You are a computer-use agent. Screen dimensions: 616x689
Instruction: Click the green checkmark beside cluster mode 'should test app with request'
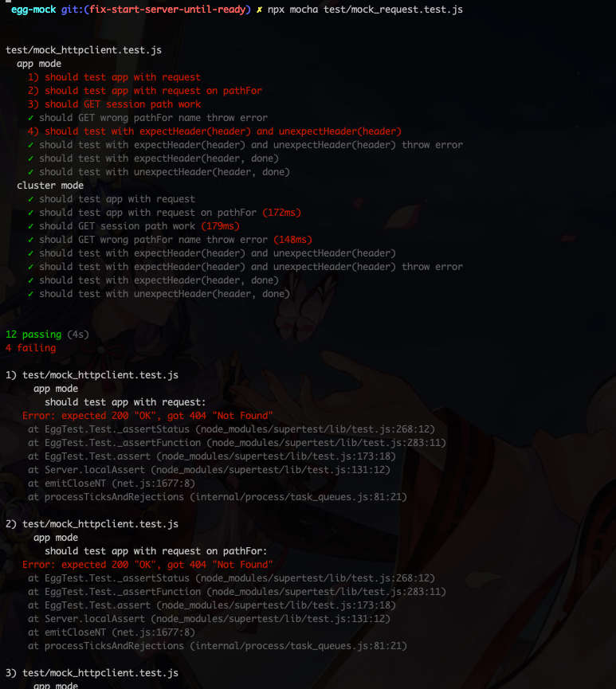tap(30, 199)
